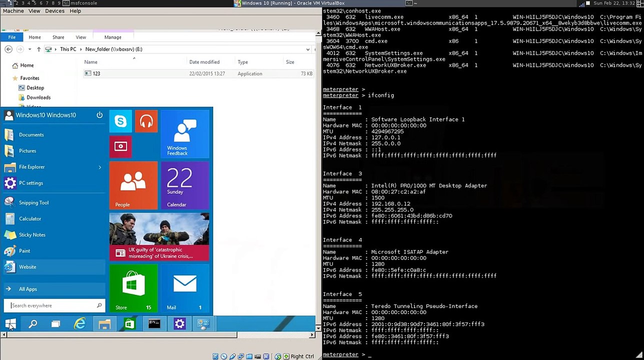Open the Store tile
The height and width of the screenshot is (360, 644).
click(x=133, y=287)
